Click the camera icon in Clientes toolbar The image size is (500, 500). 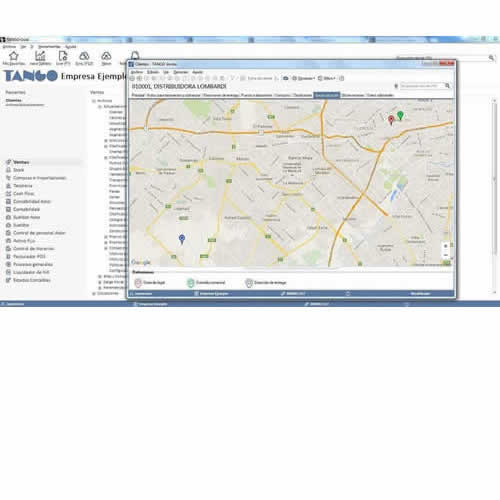(x=286, y=78)
